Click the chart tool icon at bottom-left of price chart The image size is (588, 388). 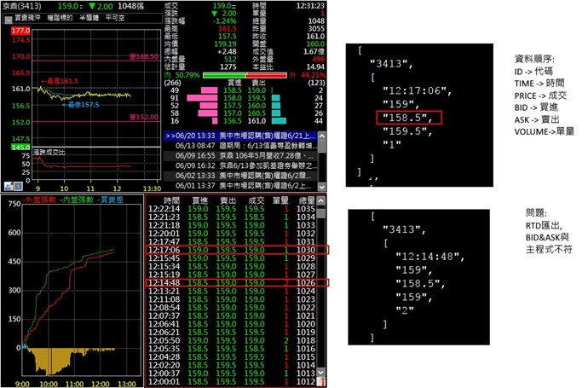tap(8, 184)
